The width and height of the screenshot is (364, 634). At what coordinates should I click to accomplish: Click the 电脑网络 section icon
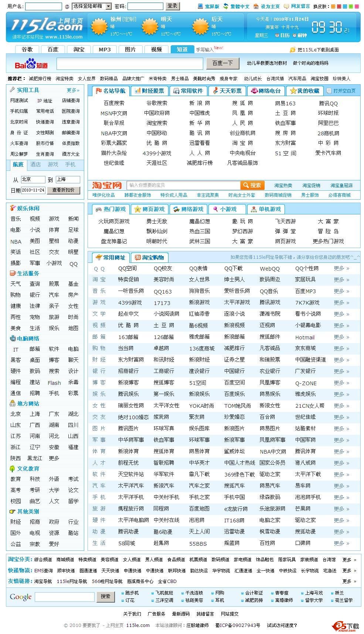point(13,338)
